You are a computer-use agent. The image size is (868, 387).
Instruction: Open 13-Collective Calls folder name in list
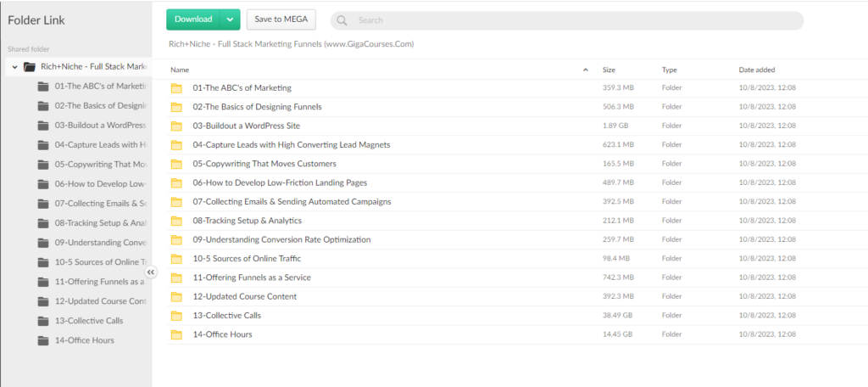point(227,316)
